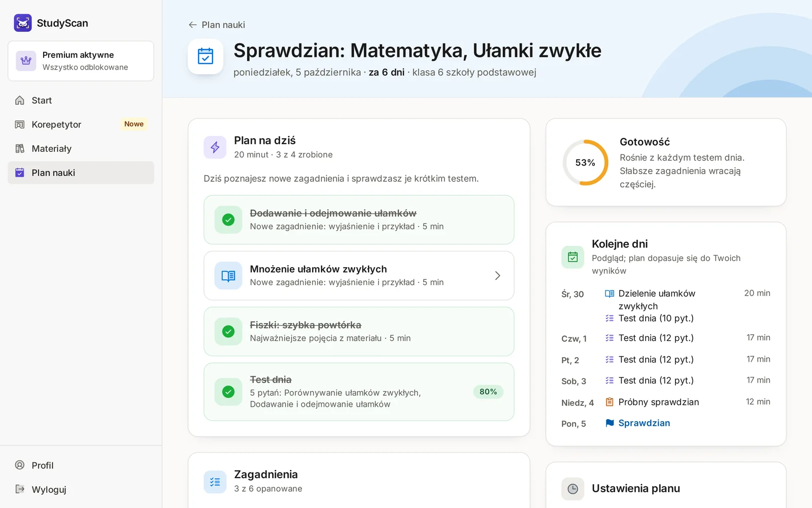Click the StudyScan owl logo icon
This screenshot has width=812, height=508.
(23, 23)
